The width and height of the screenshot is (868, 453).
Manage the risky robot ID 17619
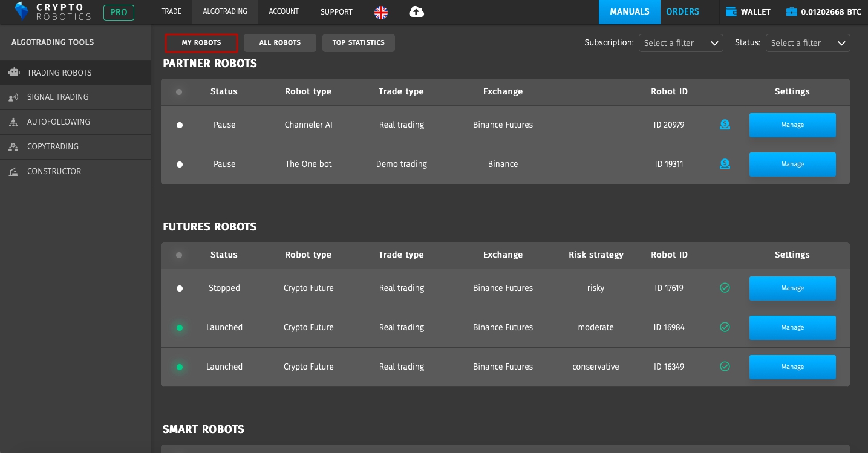[x=792, y=288]
